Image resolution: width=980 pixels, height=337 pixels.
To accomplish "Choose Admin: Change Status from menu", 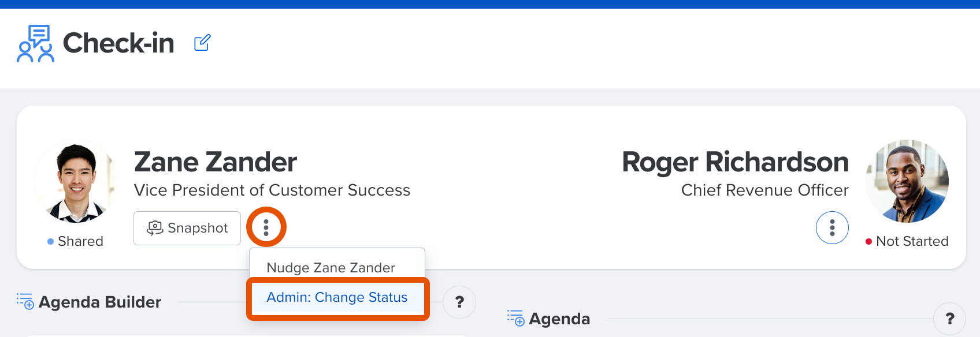I will tap(337, 297).
